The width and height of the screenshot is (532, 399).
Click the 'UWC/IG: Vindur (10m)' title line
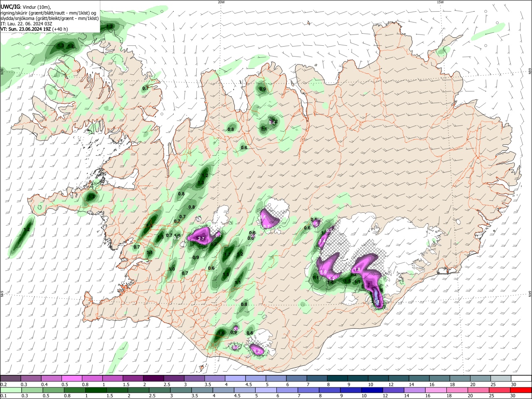coord(26,7)
